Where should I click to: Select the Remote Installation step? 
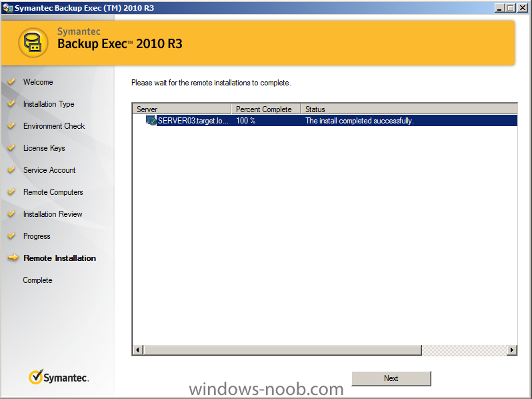coord(60,258)
